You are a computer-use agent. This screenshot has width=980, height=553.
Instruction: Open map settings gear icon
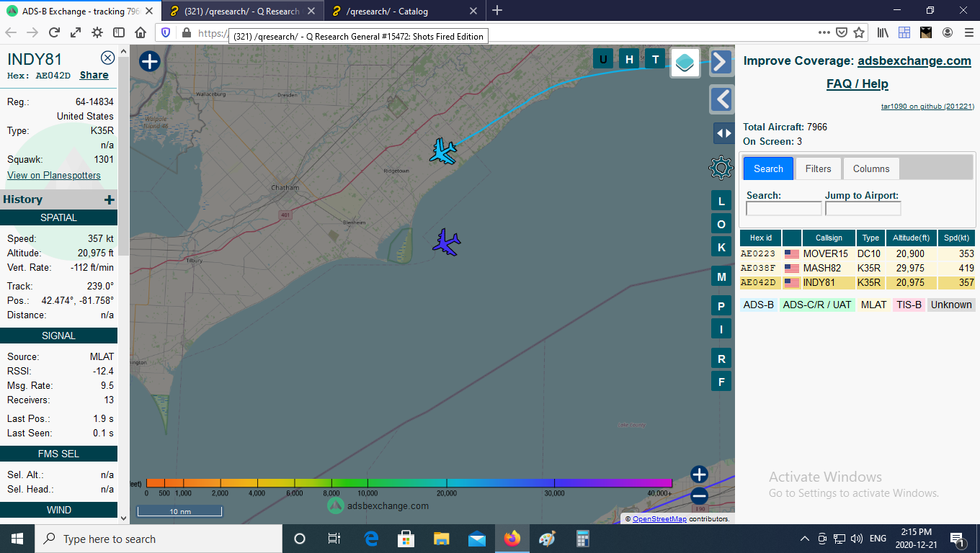pyautogui.click(x=721, y=168)
